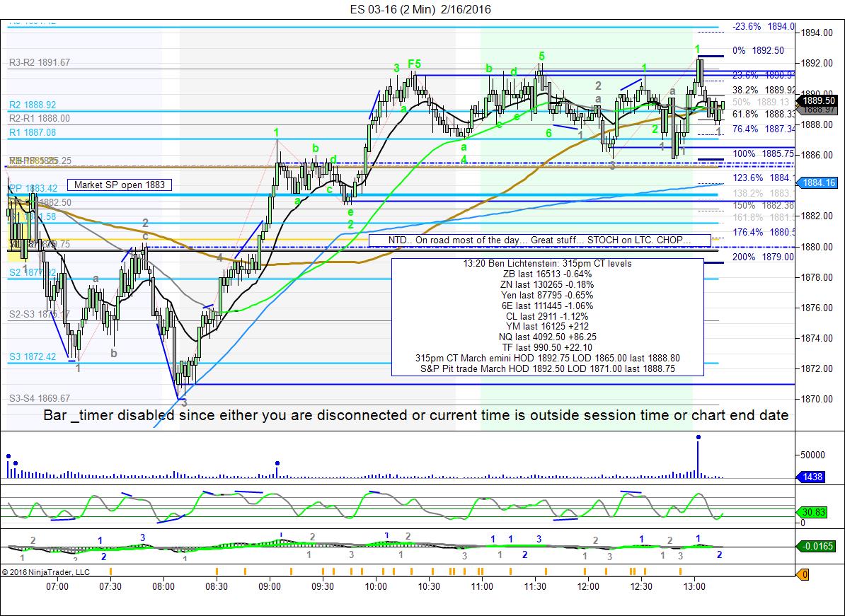
Task: Select the 0% 1892.50 Fibonacci label
Action: pyautogui.click(x=758, y=51)
